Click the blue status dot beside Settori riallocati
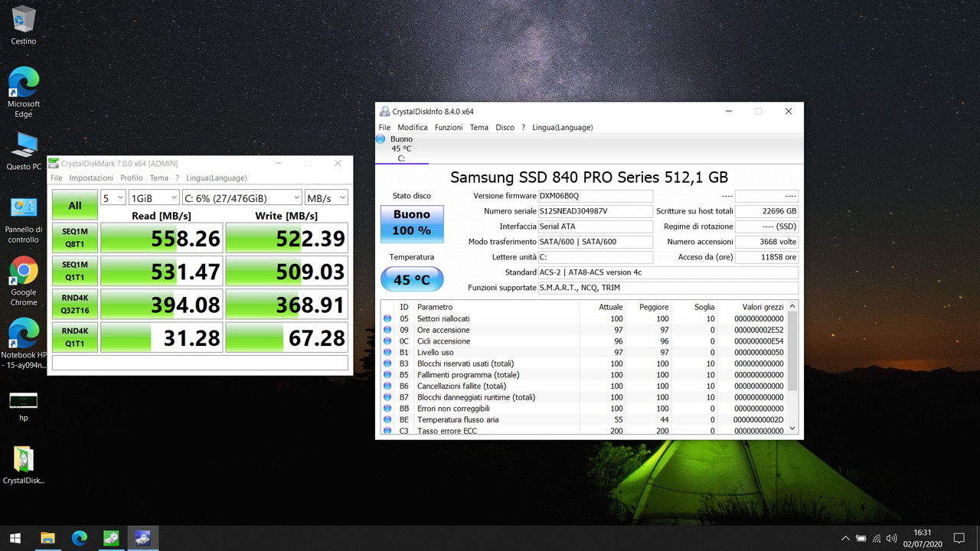980x551 pixels. (x=387, y=318)
